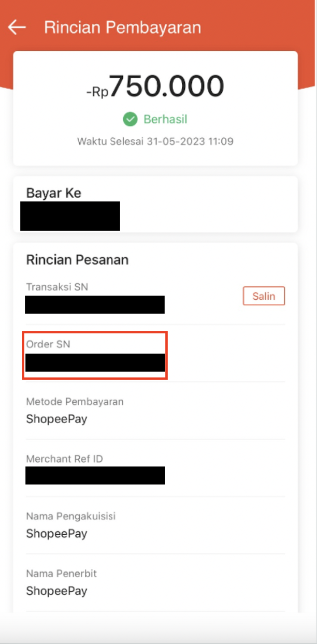Select the redacted Transaksi SN value
Screen dimensions: 317x644
95,304
